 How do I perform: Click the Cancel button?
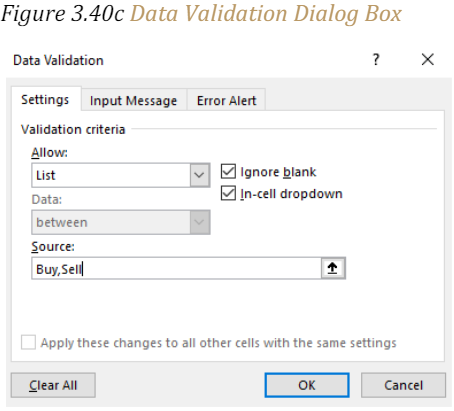[x=403, y=385]
